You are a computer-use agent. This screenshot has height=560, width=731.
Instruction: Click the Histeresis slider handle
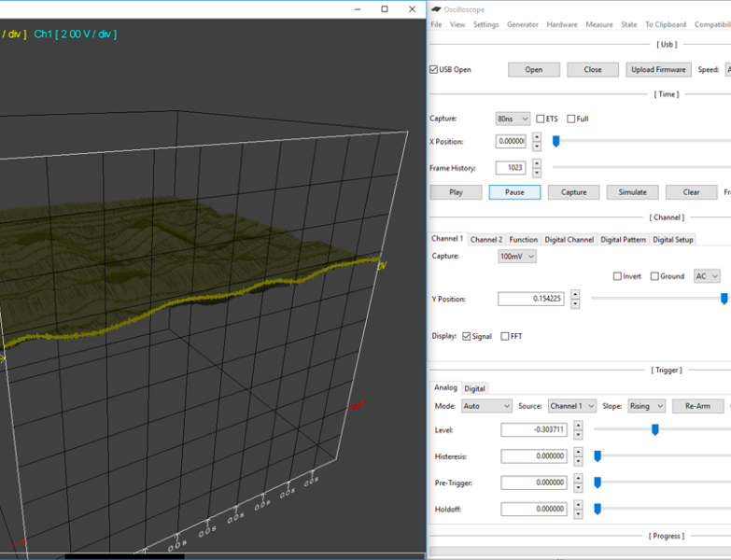point(597,456)
